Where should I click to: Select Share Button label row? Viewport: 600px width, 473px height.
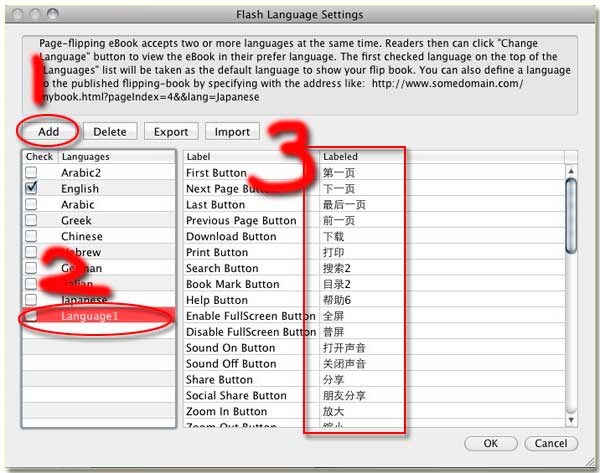tap(374, 380)
